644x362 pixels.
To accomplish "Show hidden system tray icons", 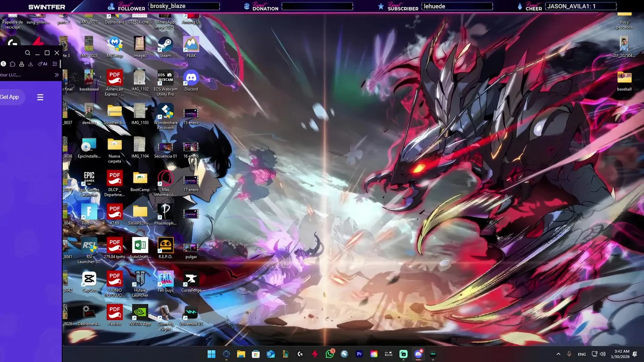I will [x=558, y=354].
